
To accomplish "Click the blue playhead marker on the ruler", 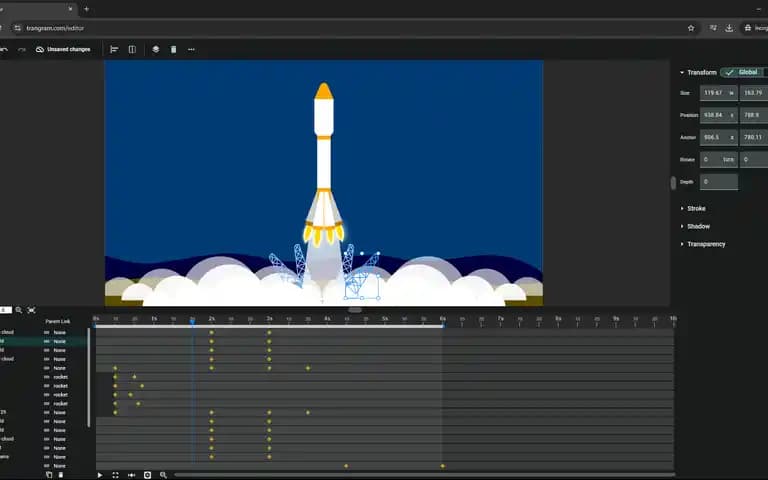I will click(192, 320).
